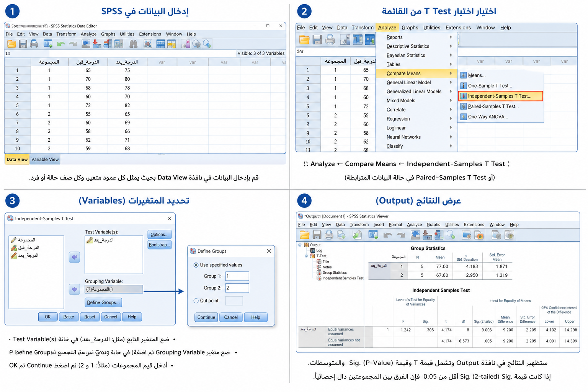Log icon in Viewer outline
This screenshot has width=588, height=392.
(313, 250)
